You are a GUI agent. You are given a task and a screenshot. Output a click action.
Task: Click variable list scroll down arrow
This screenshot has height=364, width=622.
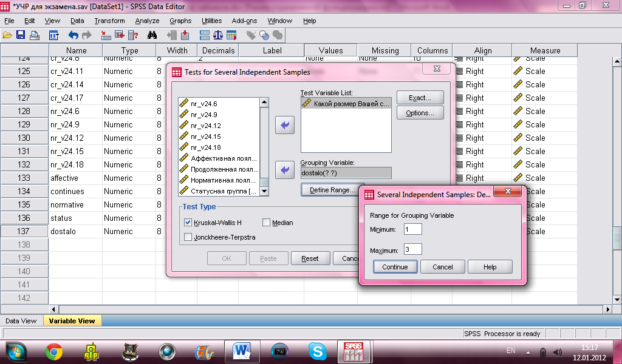click(x=264, y=191)
